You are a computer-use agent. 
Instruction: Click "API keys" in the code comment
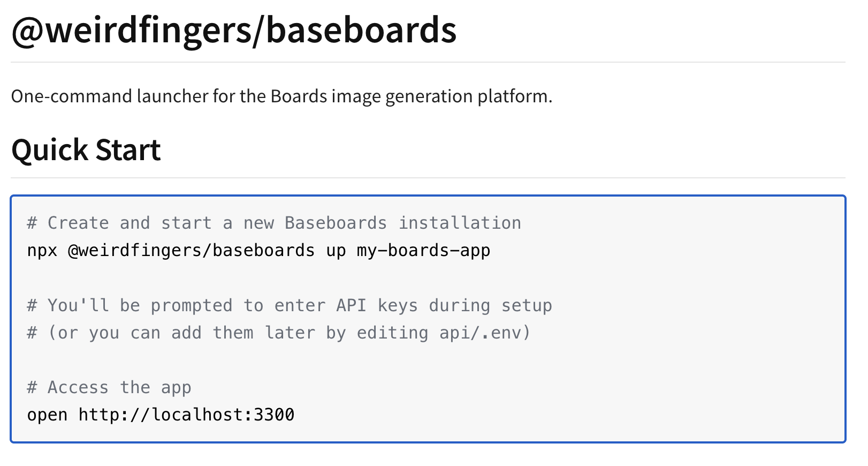point(377,305)
